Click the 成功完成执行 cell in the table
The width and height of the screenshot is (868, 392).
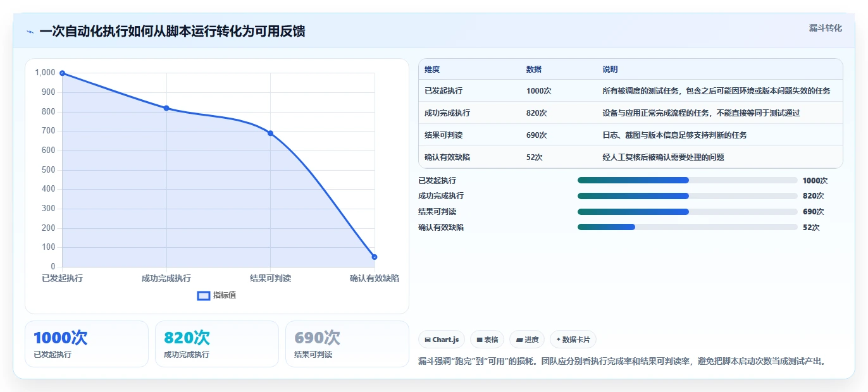point(447,113)
